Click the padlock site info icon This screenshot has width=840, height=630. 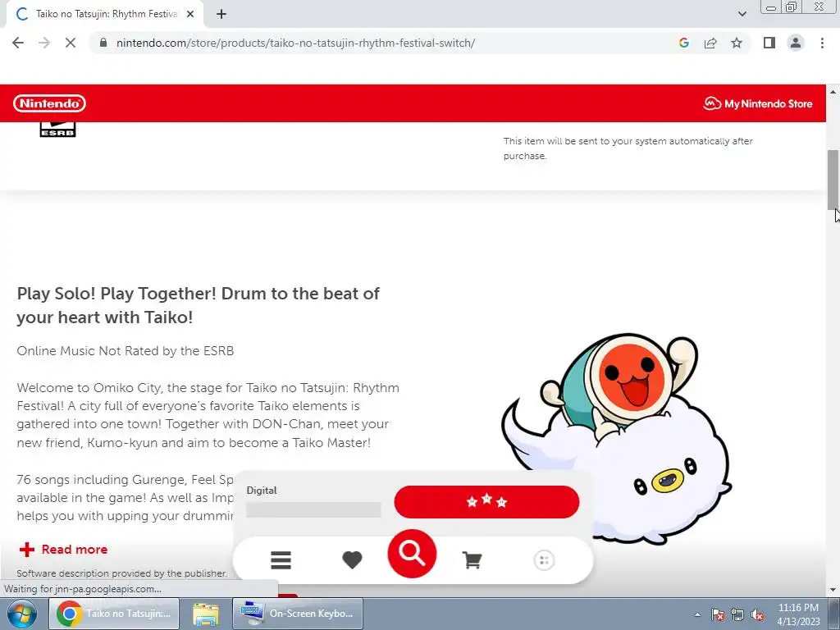[x=103, y=43]
